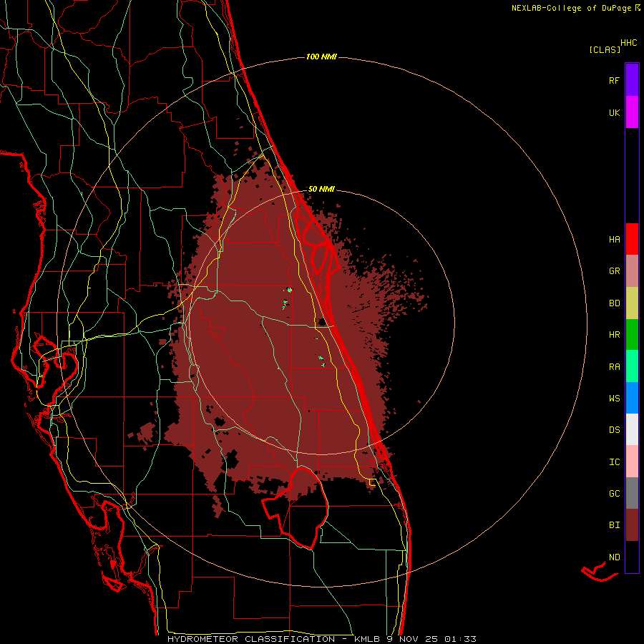Viewport: 644px width, 644px height.
Task: Click the RF legend label
Action: click(614, 81)
